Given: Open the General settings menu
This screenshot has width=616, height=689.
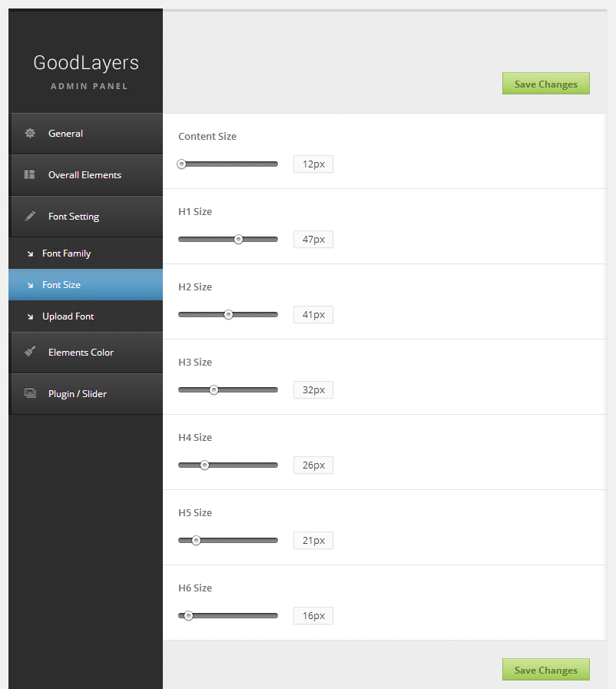Looking at the screenshot, I should pyautogui.click(x=66, y=134).
